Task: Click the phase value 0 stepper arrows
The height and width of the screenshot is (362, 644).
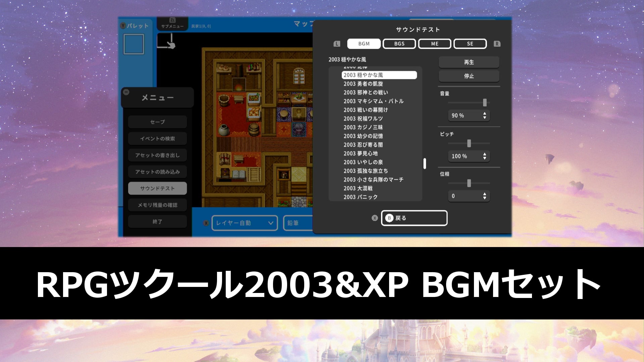Action: click(x=485, y=196)
